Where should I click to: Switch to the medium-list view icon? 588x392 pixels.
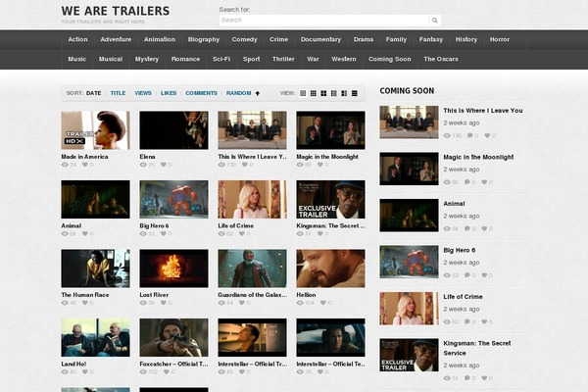pos(344,93)
